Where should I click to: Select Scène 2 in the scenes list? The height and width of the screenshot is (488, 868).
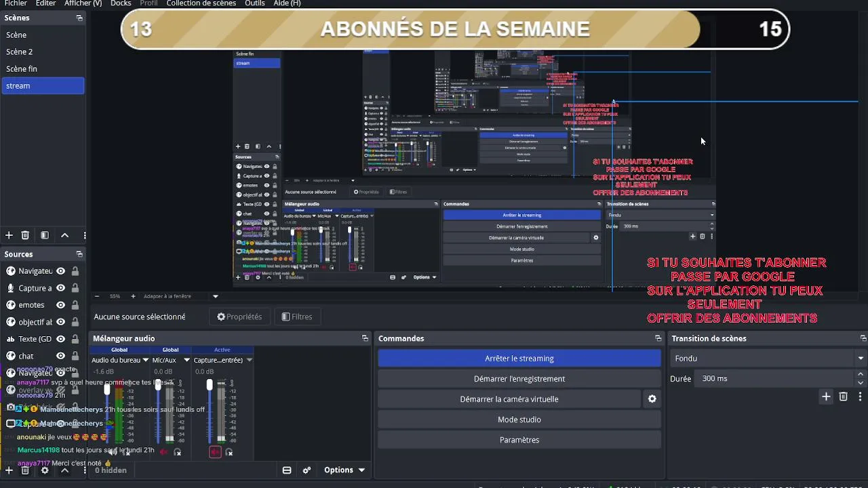click(43, 52)
